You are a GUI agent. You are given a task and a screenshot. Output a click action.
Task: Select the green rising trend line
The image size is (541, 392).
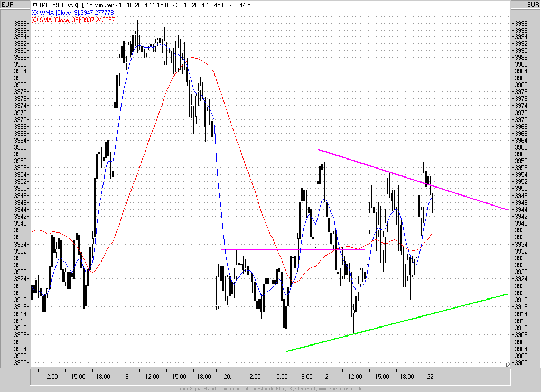pyautogui.click(x=397, y=323)
